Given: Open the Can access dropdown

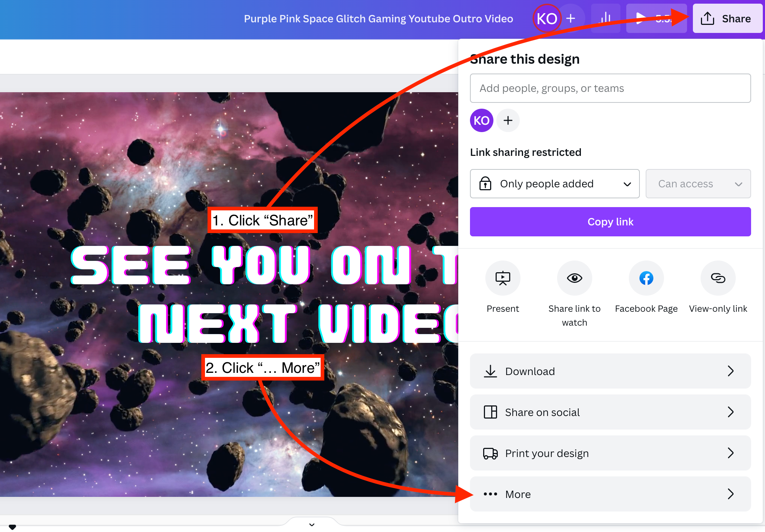Looking at the screenshot, I should coord(698,184).
